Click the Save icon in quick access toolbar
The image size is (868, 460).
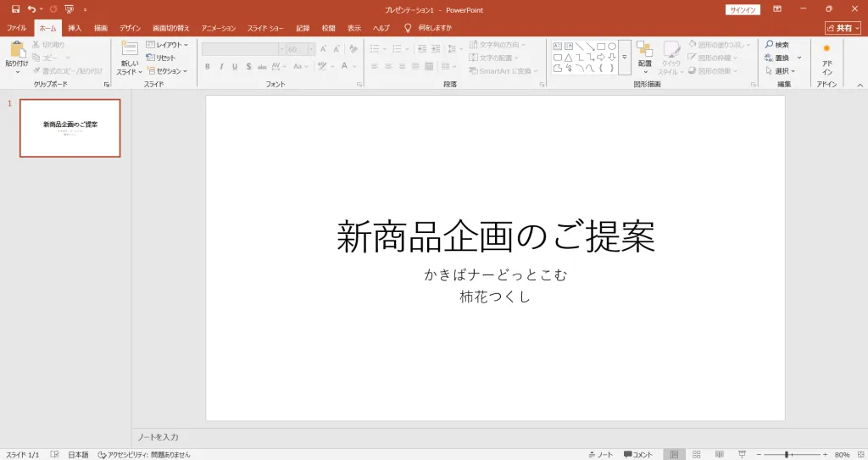[x=15, y=8]
